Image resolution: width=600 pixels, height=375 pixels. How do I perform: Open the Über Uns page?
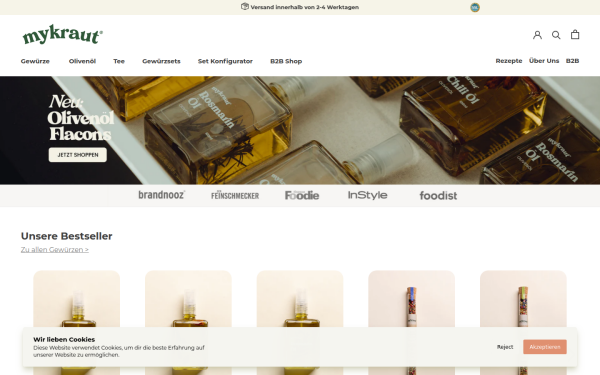[544, 60]
